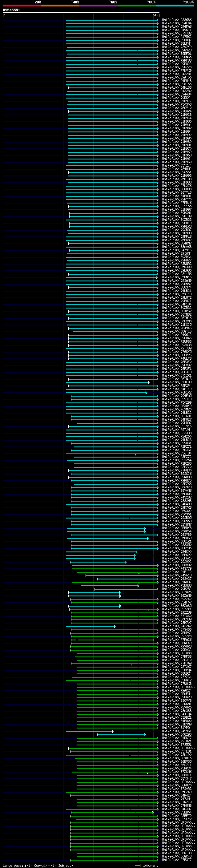Viewport: 197px width, 868px height.
Task: Select the UniRef100_Q0H282 label
Action: (176, 589)
